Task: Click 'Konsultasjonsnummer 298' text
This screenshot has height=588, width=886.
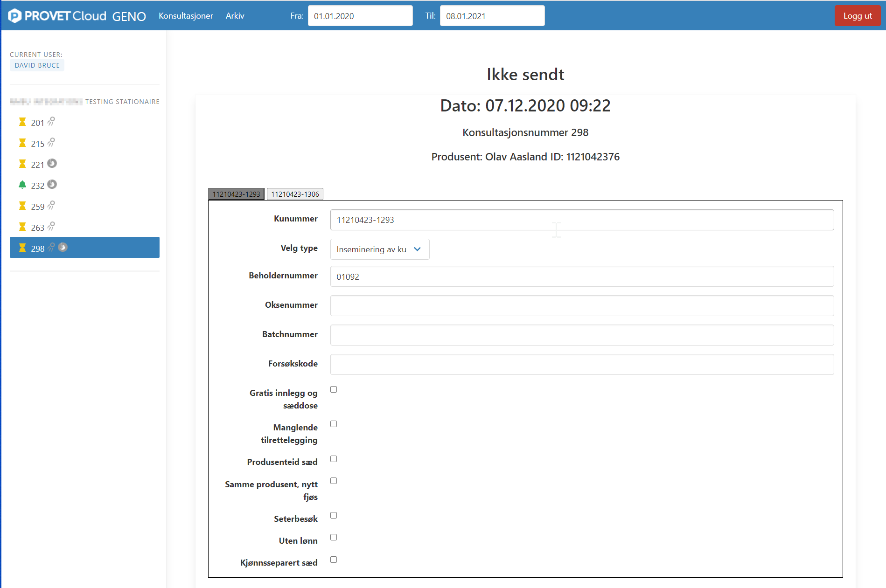Action: [x=525, y=132]
